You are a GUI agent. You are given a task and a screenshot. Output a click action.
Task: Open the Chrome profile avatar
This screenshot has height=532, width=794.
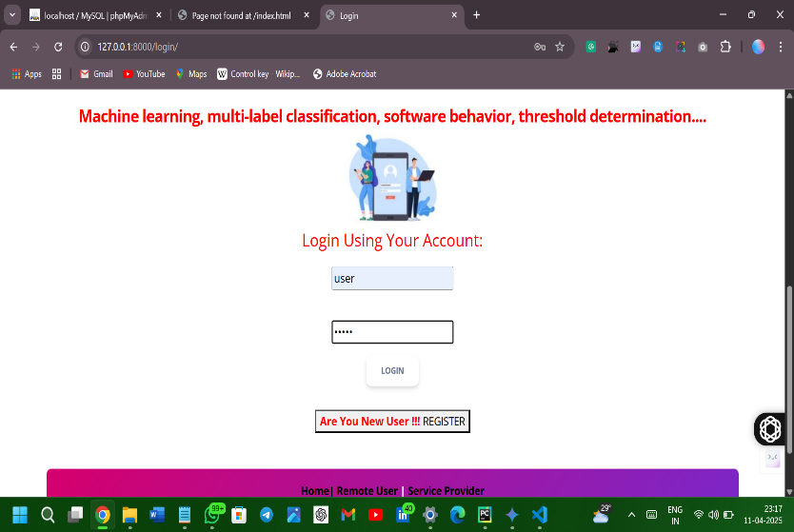[758, 47]
